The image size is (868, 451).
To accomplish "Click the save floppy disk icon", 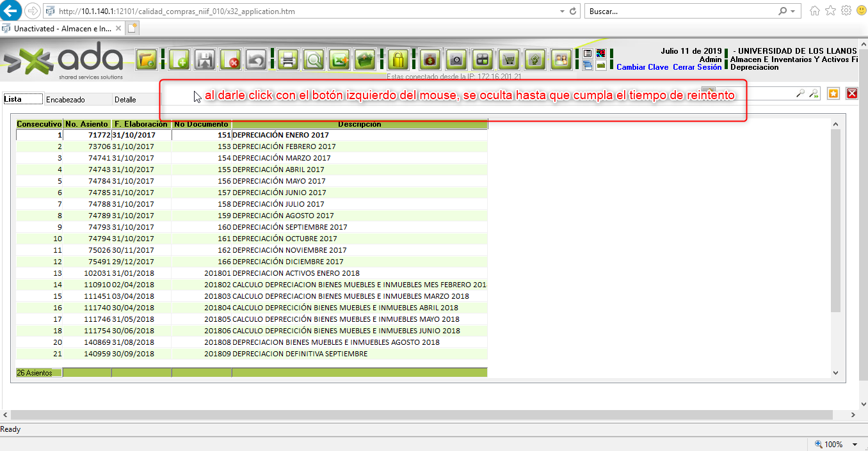I will (x=204, y=59).
